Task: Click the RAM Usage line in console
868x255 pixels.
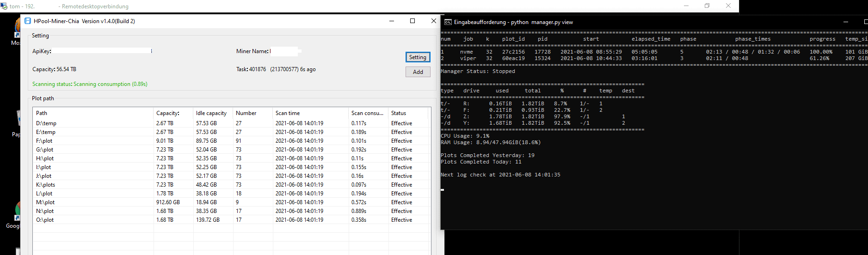Action: pyautogui.click(x=491, y=142)
